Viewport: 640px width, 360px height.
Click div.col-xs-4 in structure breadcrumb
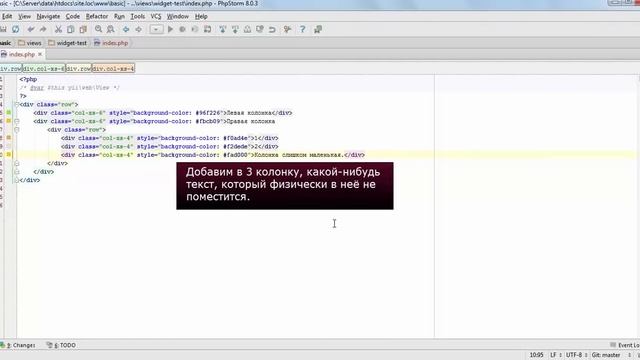113,69
